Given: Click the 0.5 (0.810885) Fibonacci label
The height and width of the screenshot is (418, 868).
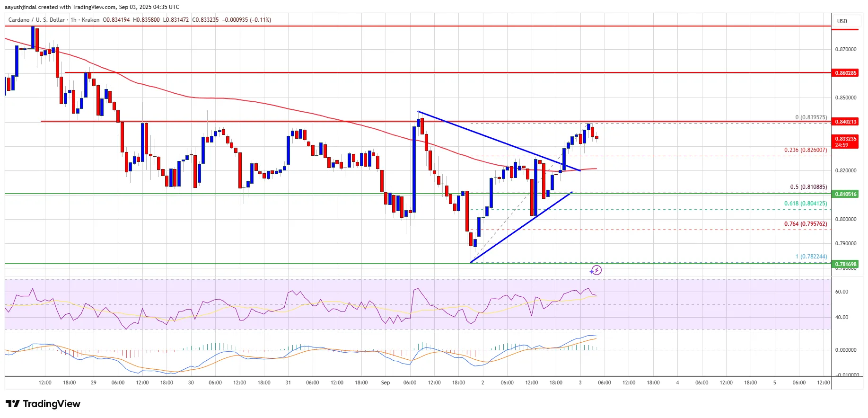Looking at the screenshot, I should pos(808,187).
